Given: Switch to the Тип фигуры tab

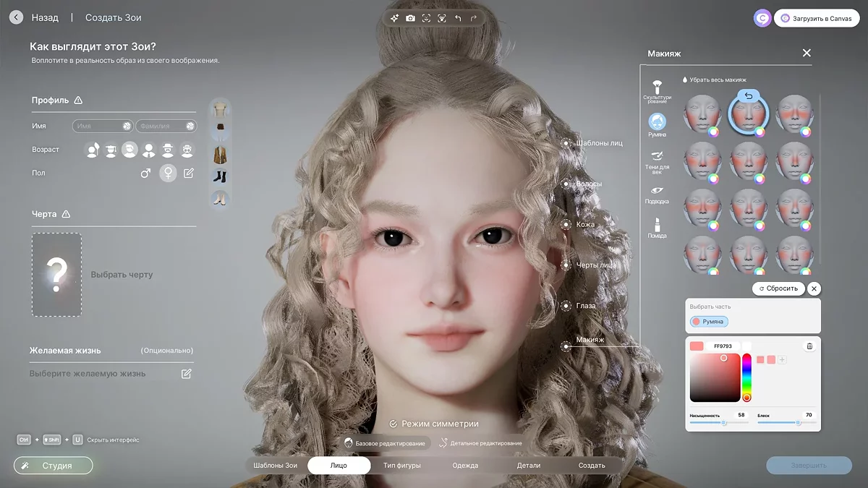Looking at the screenshot, I should [x=401, y=466].
